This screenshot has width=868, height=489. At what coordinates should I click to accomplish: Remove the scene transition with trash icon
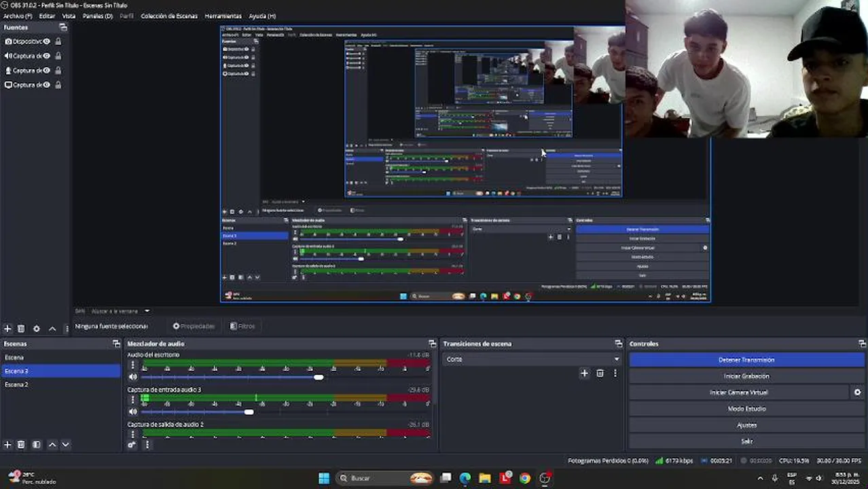(x=600, y=373)
